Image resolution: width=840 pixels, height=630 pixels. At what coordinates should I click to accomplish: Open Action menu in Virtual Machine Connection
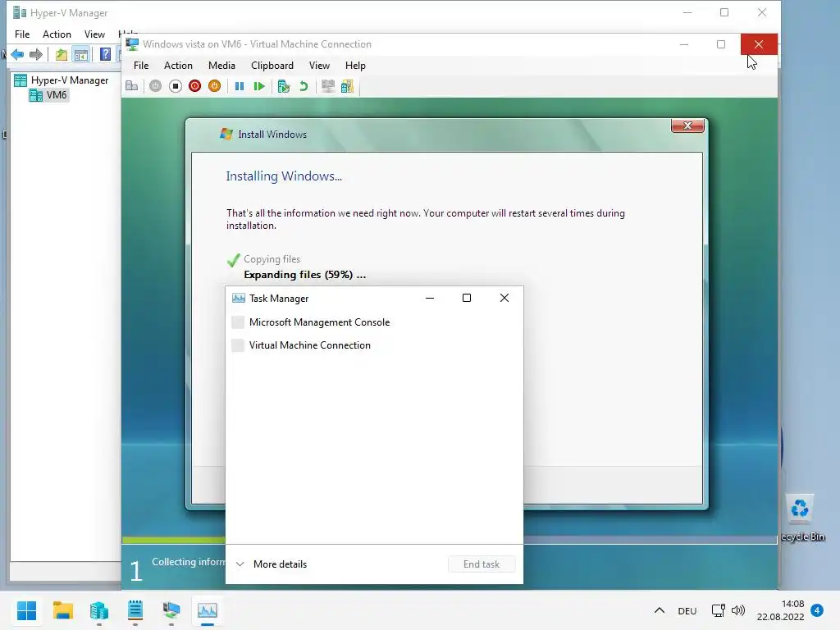coord(178,66)
